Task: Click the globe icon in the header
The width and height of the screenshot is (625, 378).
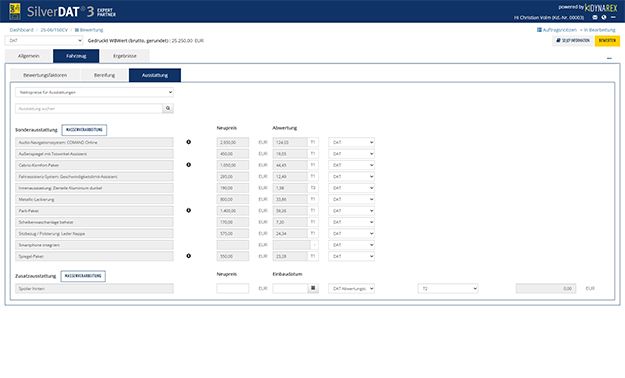Action: pos(604,18)
